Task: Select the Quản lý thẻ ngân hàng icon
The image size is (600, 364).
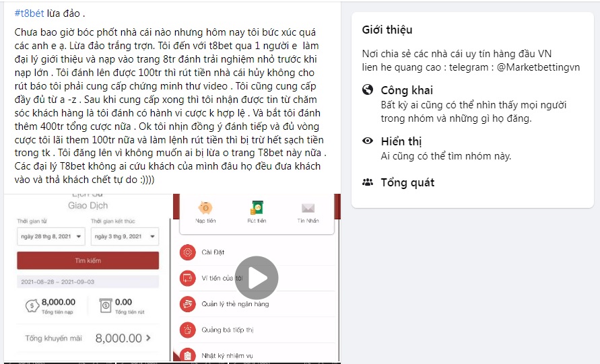Action: (x=187, y=304)
